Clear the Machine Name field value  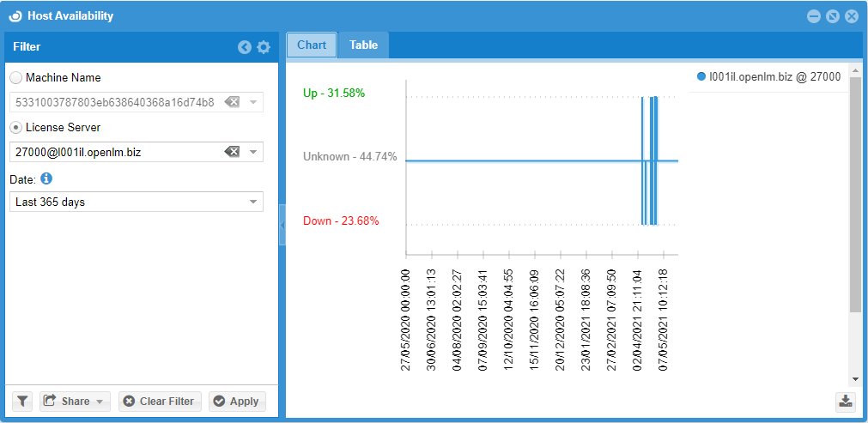click(x=232, y=102)
